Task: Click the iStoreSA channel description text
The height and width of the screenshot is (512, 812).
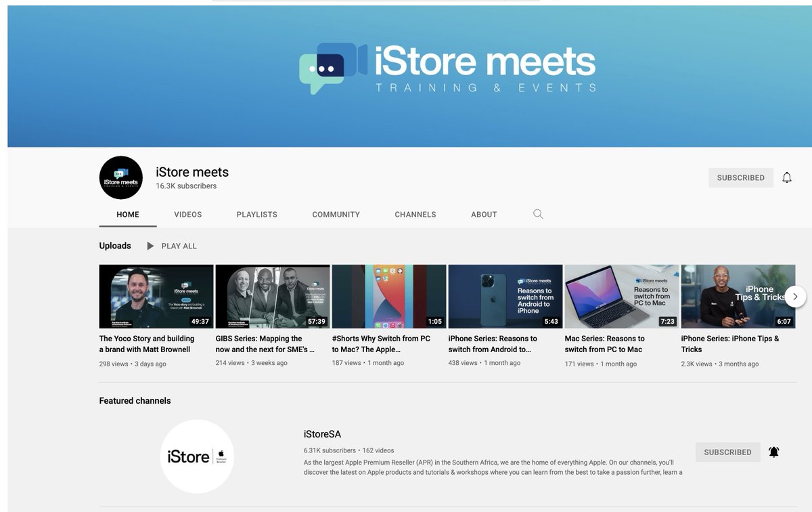Action: pyautogui.click(x=493, y=467)
